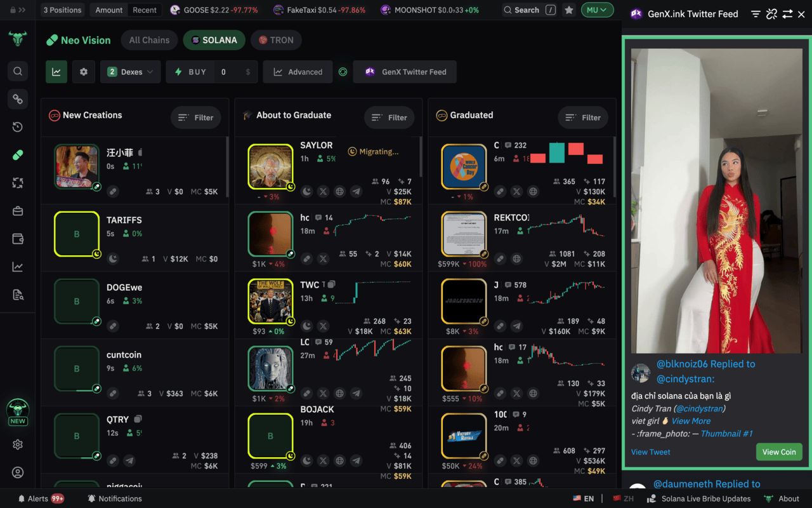Click the favorites star icon in the top bar
Image resolution: width=812 pixels, height=508 pixels.
pyautogui.click(x=569, y=10)
